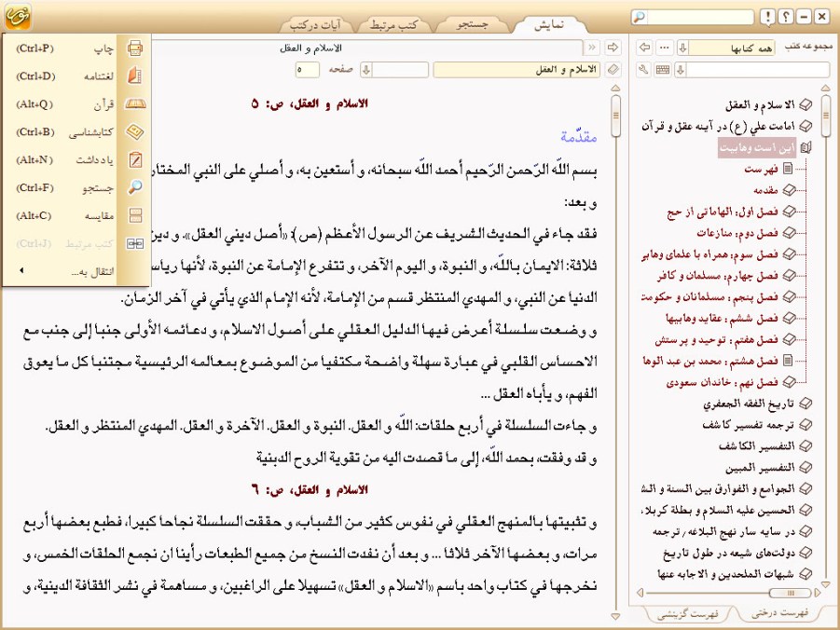Open the on-screen keyboard icon in sidebar
This screenshot has height=630, width=840.
pyautogui.click(x=663, y=70)
